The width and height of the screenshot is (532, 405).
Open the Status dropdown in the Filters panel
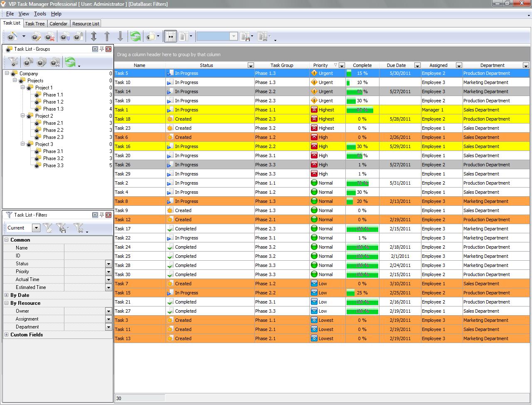pyautogui.click(x=108, y=264)
